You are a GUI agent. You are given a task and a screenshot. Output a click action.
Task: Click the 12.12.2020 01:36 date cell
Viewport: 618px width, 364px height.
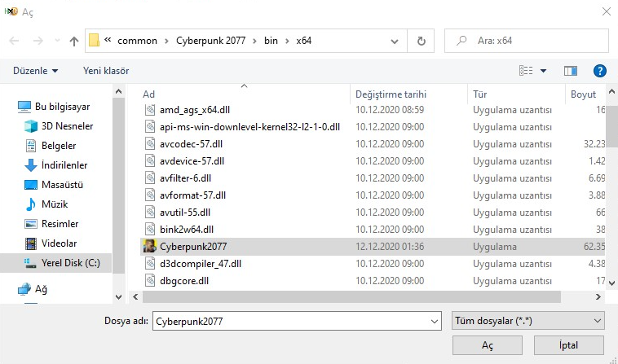[390, 247]
